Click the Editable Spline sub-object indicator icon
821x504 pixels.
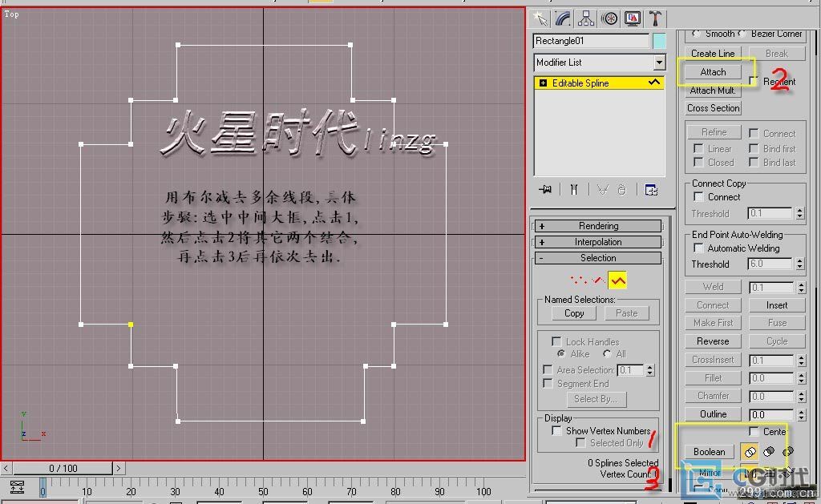click(x=654, y=83)
